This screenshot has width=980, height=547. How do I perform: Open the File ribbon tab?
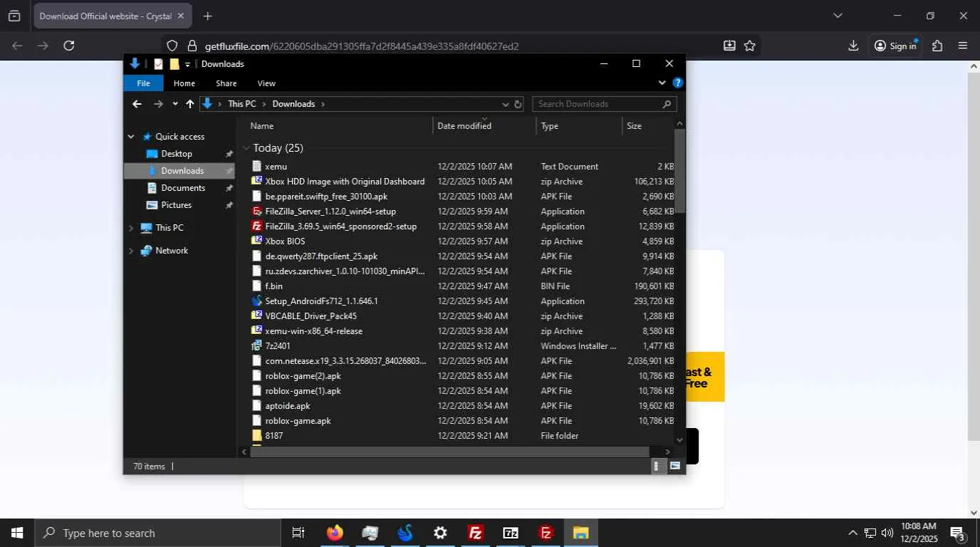143,83
